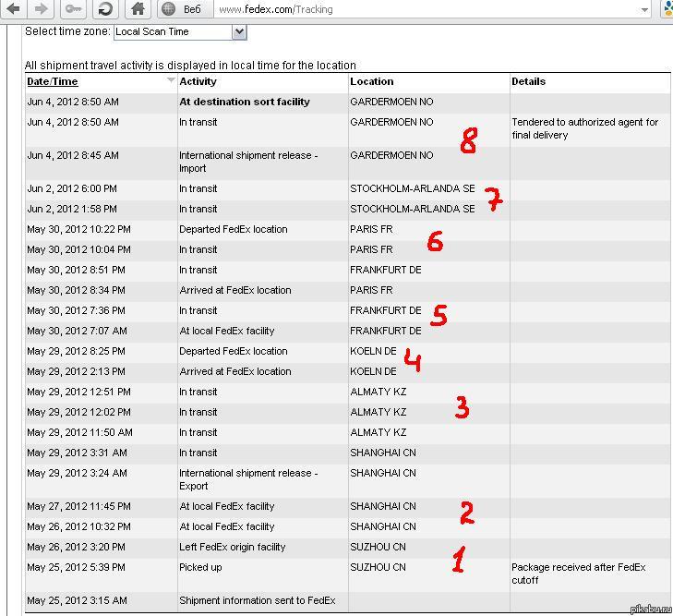This screenshot has width=673, height=616.
Task: Go to the home page icon
Action: pos(138,9)
